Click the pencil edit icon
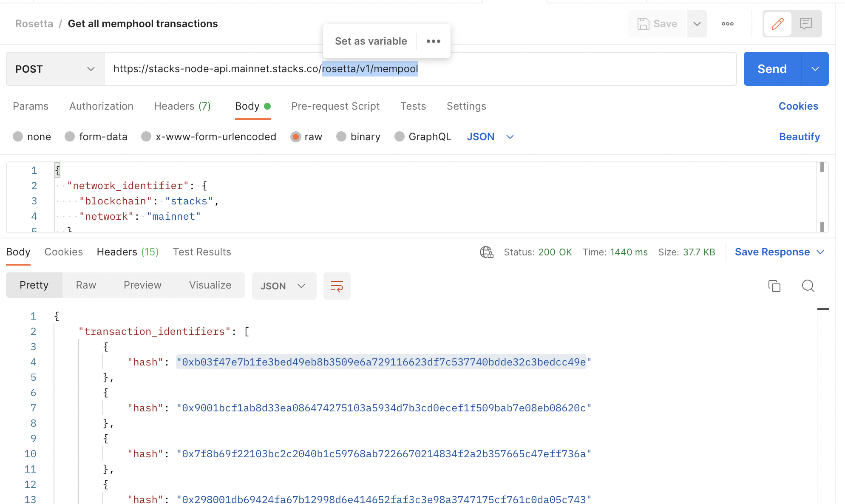 pyautogui.click(x=777, y=24)
